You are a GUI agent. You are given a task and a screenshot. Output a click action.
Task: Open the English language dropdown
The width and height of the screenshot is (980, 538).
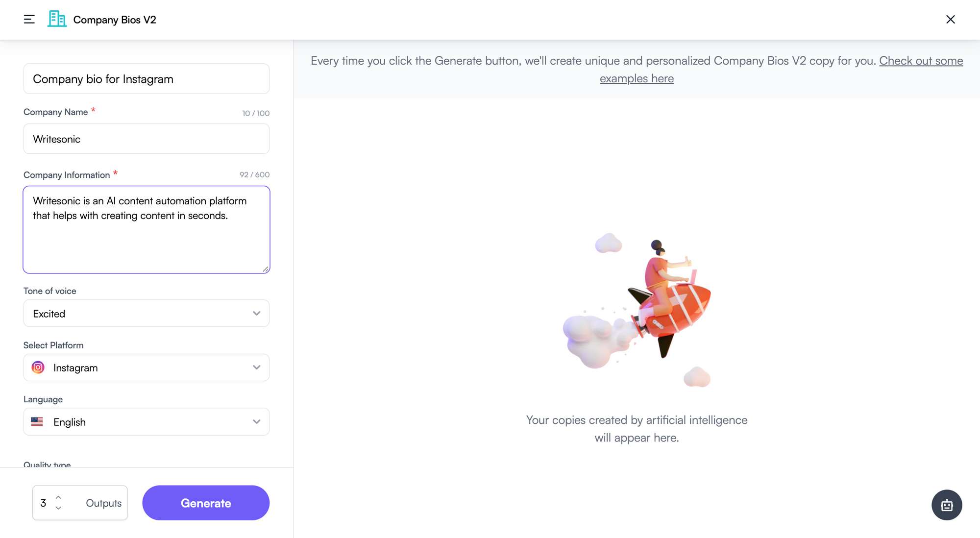146,421
